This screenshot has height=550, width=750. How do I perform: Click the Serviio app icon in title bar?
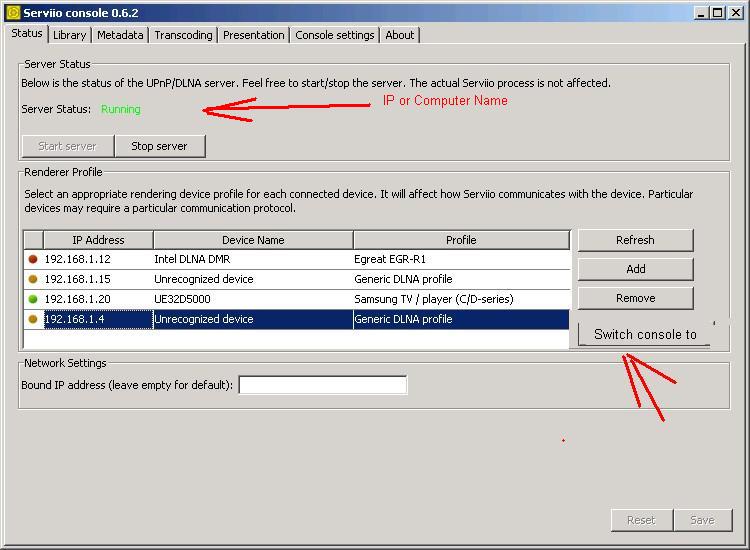(12, 13)
